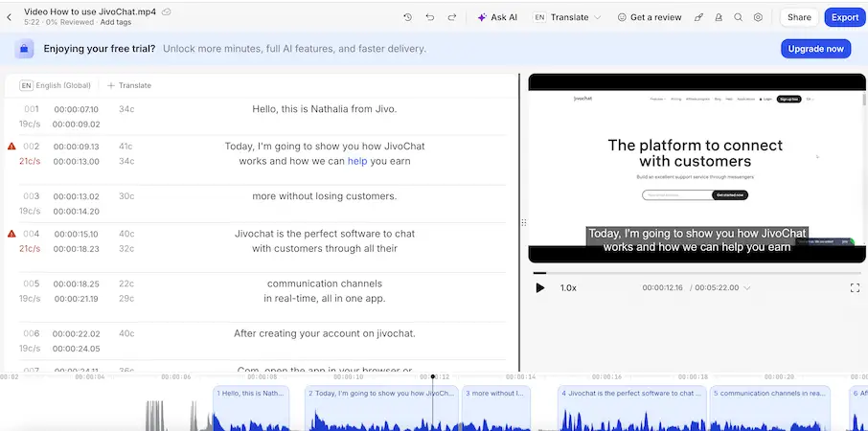Click the timeline playhead marker
The height and width of the screenshot is (431, 868).
tap(433, 376)
